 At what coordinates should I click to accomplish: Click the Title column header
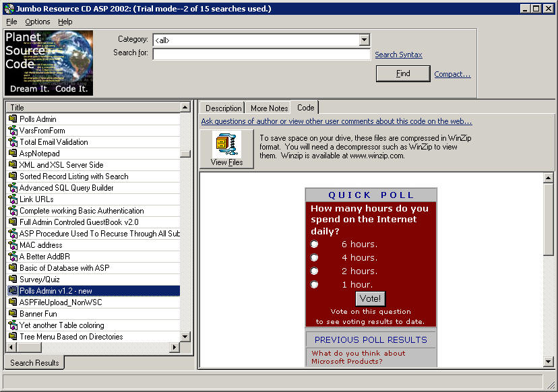[94, 107]
